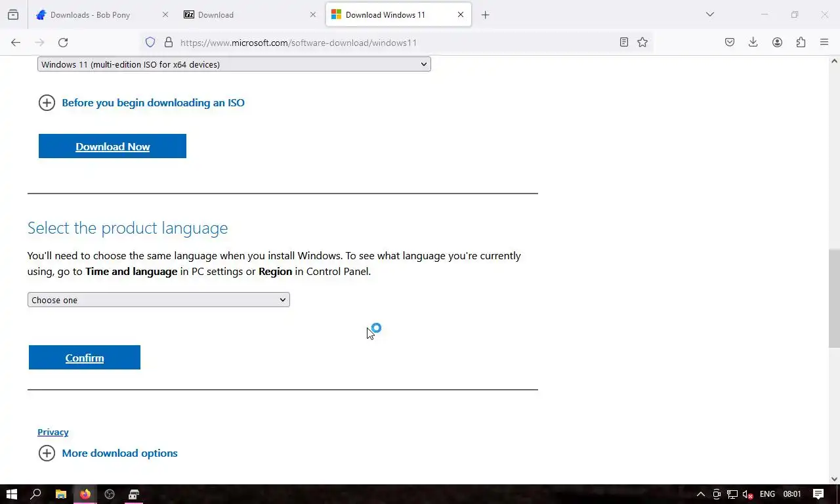Close the Download Windows 11 tab
The width and height of the screenshot is (840, 504).
tap(461, 14)
